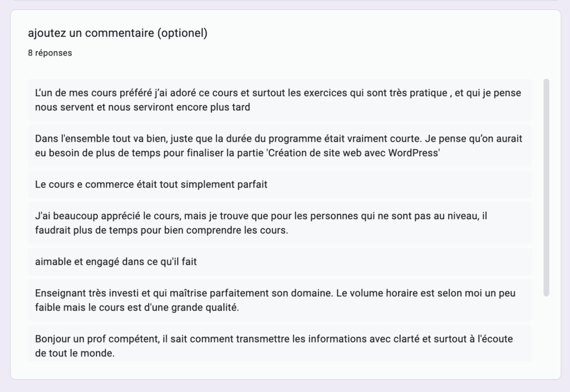
Task: Click the '8 réponses' count label
Action: (50, 53)
